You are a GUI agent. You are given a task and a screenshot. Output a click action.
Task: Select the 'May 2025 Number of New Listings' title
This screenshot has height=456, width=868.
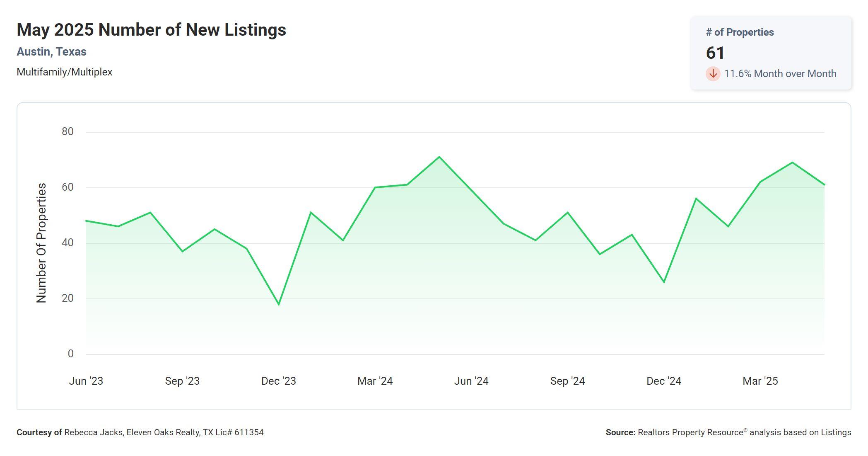[x=151, y=30]
